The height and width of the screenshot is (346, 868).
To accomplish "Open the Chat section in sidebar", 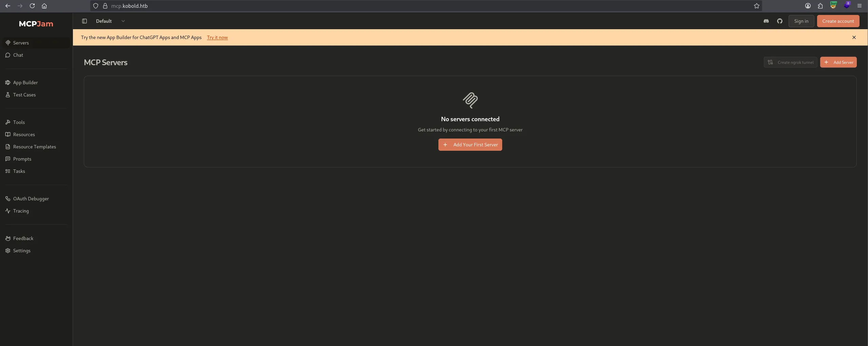I will 18,55.
